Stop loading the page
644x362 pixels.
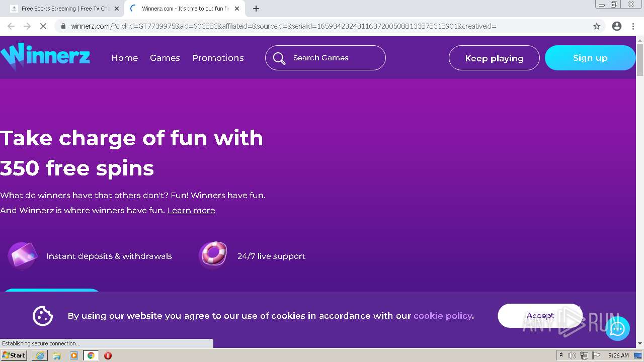coord(43,26)
